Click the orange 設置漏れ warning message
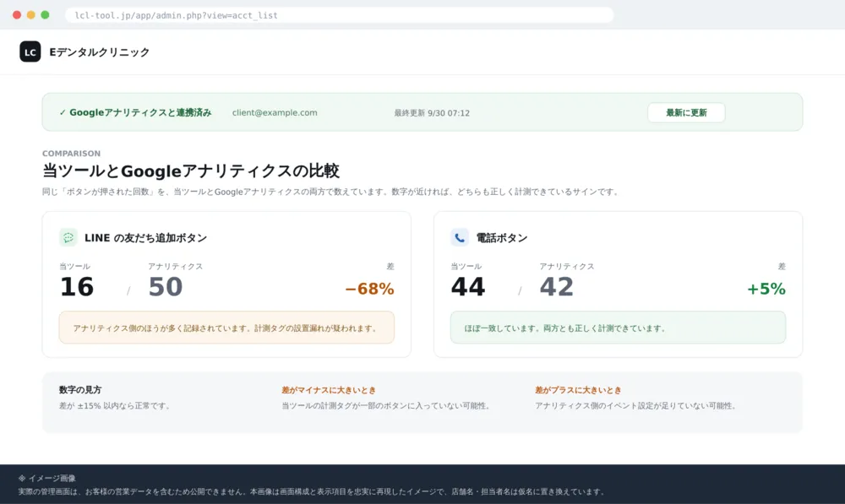 pos(226,328)
